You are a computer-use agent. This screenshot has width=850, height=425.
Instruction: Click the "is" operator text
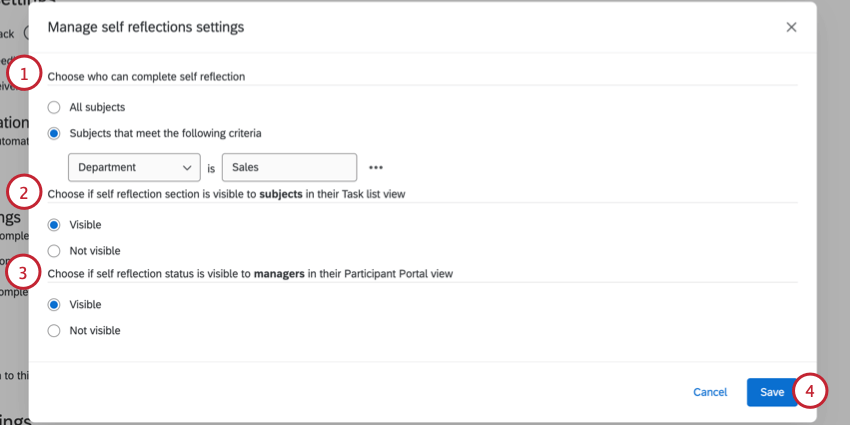(x=211, y=169)
